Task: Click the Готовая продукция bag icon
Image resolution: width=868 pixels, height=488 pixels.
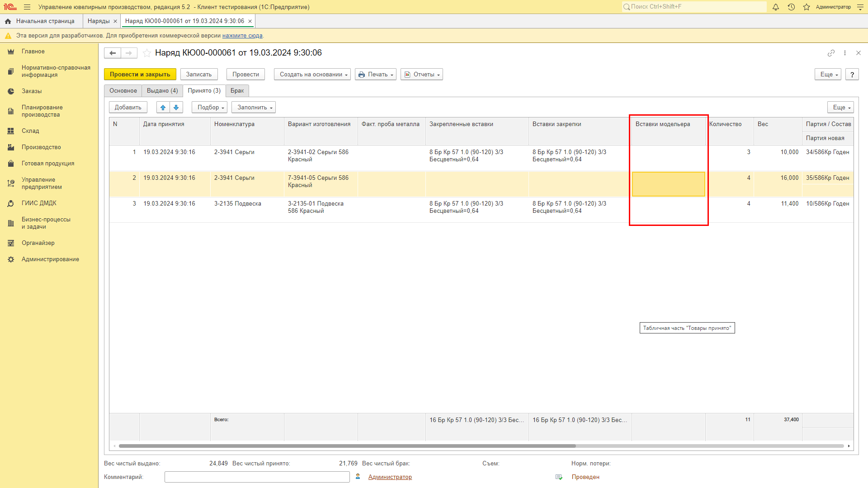Action: coord(11,164)
